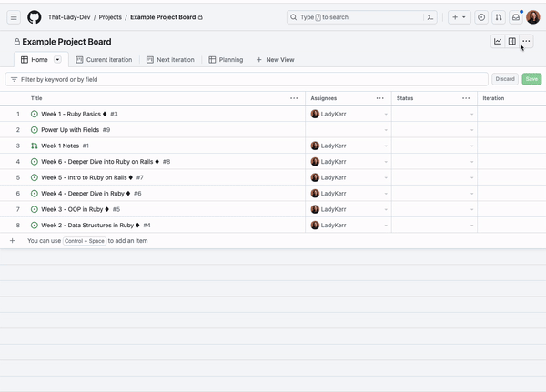This screenshot has width=546, height=392.
Task: Open the pull requests icon in header
Action: 499,17
